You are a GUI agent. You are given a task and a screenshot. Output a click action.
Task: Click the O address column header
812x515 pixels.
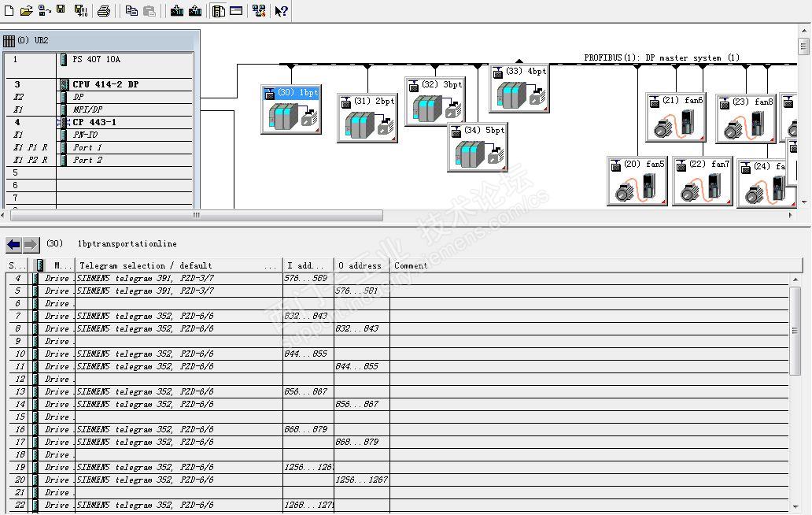tap(361, 266)
